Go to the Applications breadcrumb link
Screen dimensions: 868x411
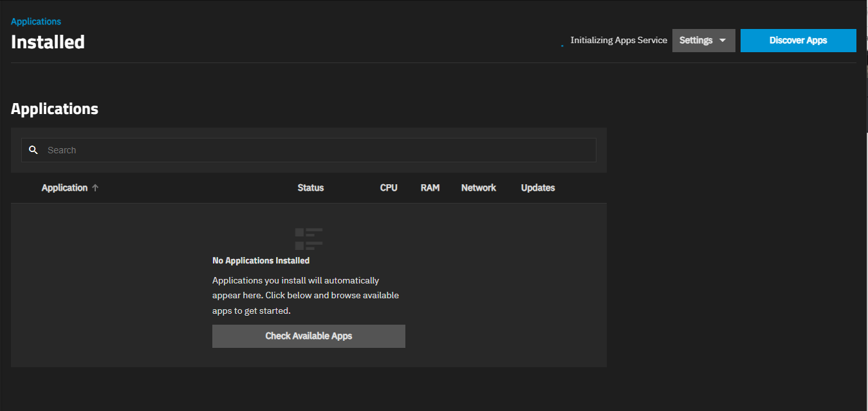point(36,21)
